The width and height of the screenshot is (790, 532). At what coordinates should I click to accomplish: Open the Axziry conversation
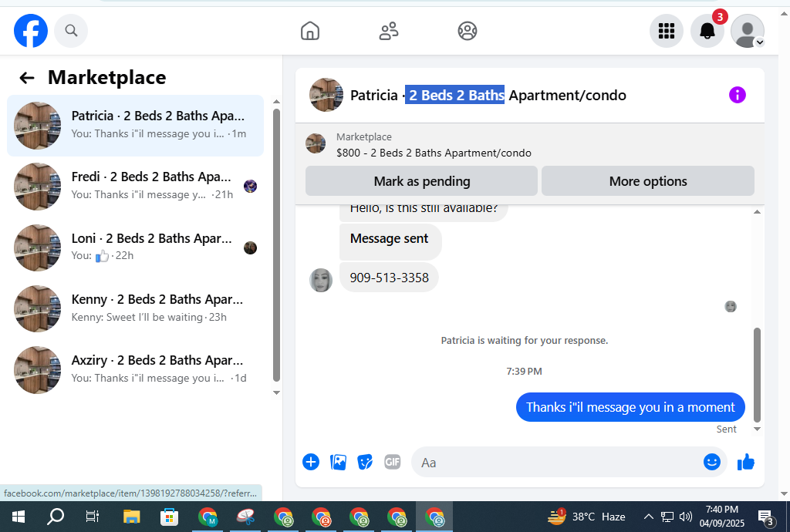(135, 369)
